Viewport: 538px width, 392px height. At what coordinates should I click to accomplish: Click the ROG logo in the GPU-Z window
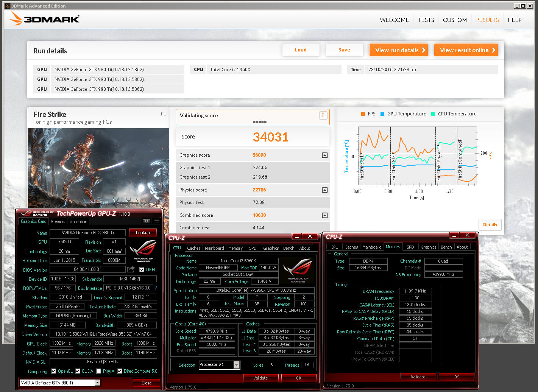point(143,251)
